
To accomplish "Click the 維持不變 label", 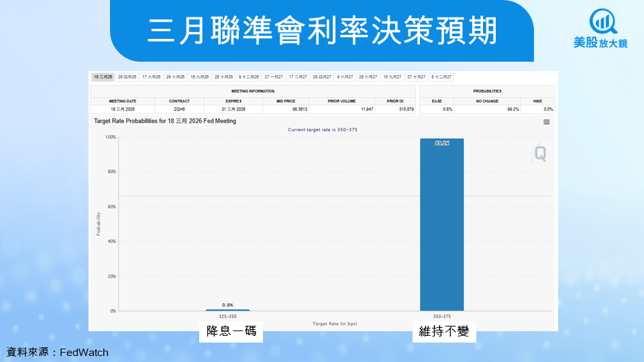I will pyautogui.click(x=444, y=331).
